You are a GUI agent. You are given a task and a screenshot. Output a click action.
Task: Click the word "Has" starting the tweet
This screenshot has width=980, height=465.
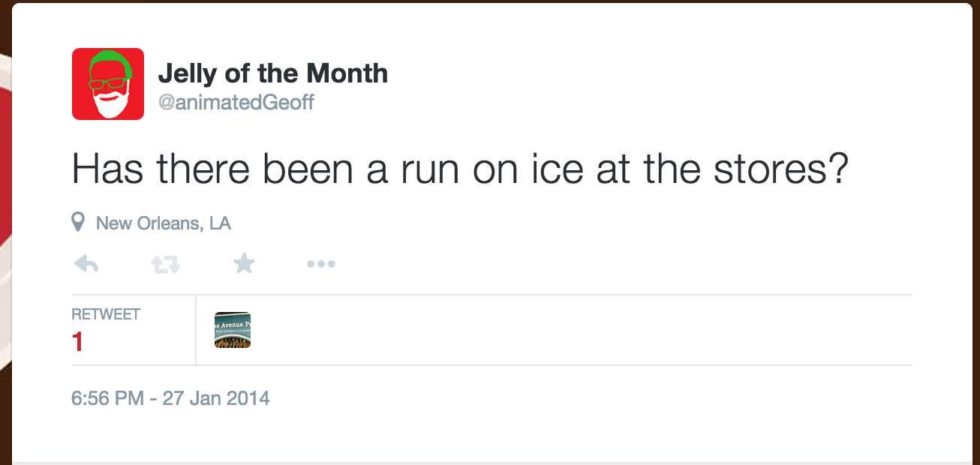coord(107,171)
